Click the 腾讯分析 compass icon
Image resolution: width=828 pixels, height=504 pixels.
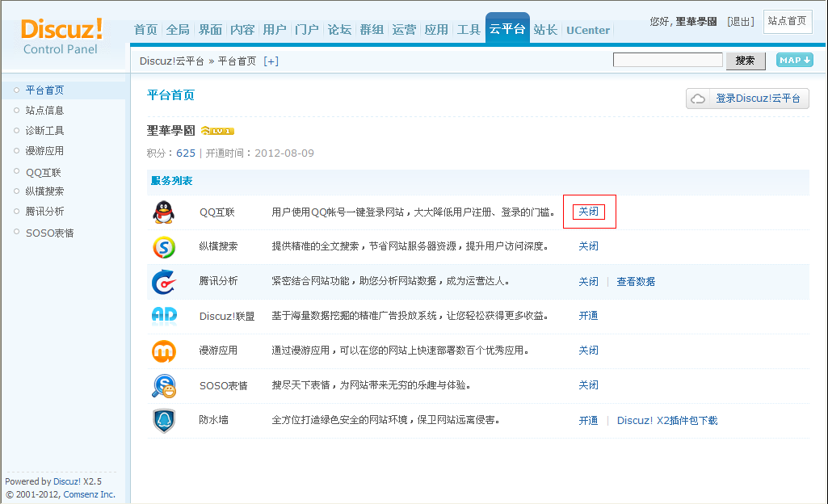click(163, 281)
